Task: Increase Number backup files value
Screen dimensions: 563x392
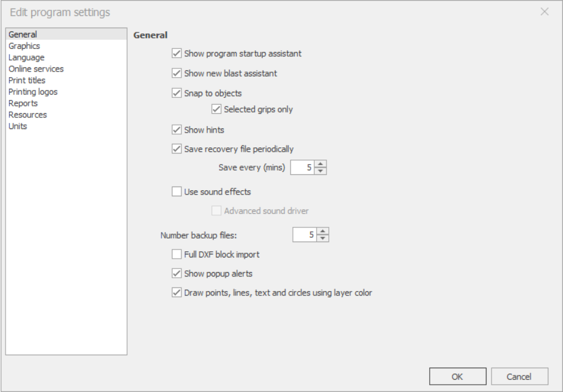Action: tap(323, 231)
